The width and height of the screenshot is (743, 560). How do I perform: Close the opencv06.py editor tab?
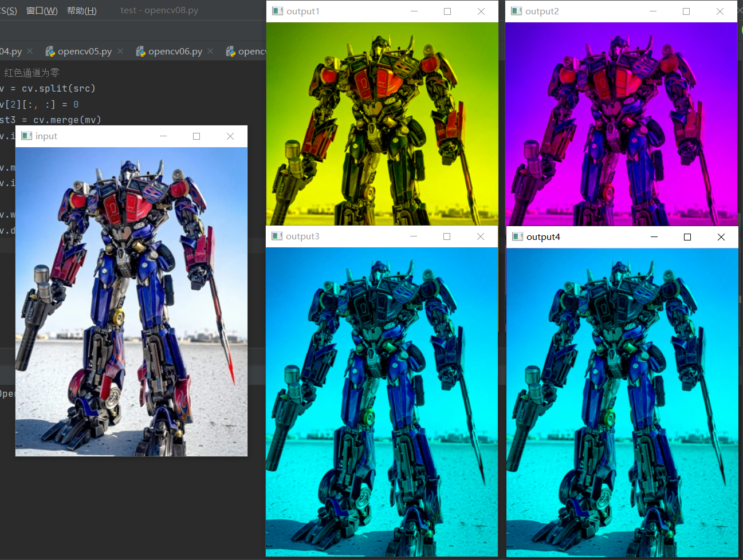click(210, 51)
